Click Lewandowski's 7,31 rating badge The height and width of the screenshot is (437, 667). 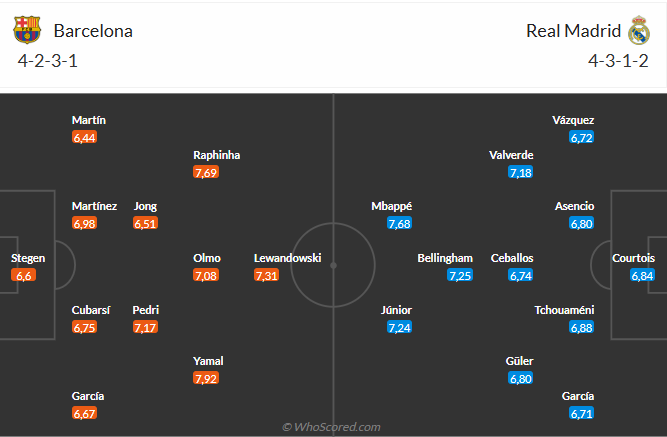pyautogui.click(x=266, y=275)
